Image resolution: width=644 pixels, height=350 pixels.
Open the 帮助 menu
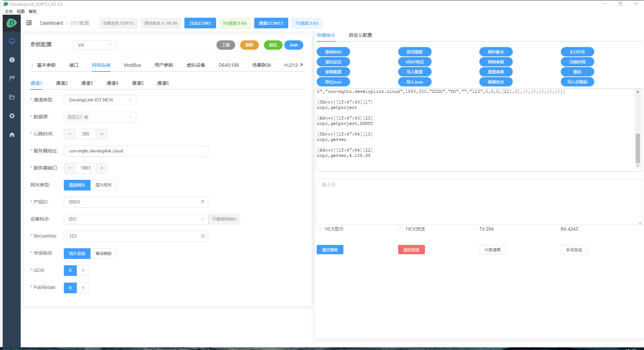[33, 11]
